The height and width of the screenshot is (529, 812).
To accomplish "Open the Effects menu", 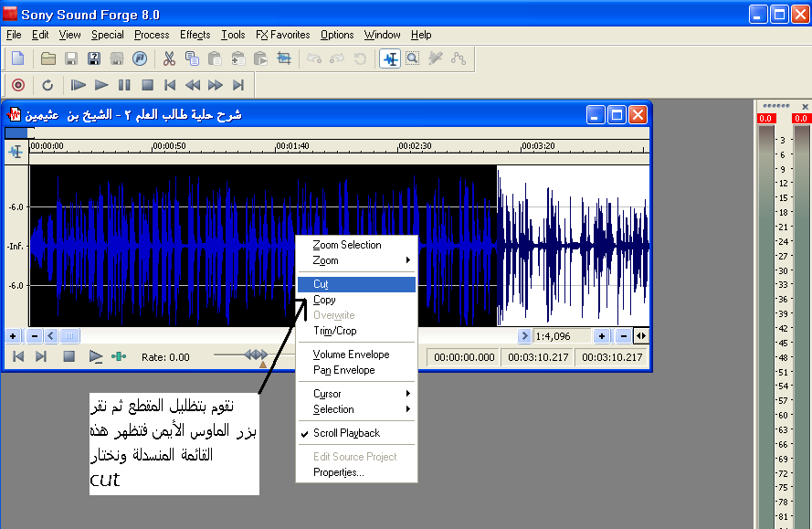I will [195, 35].
